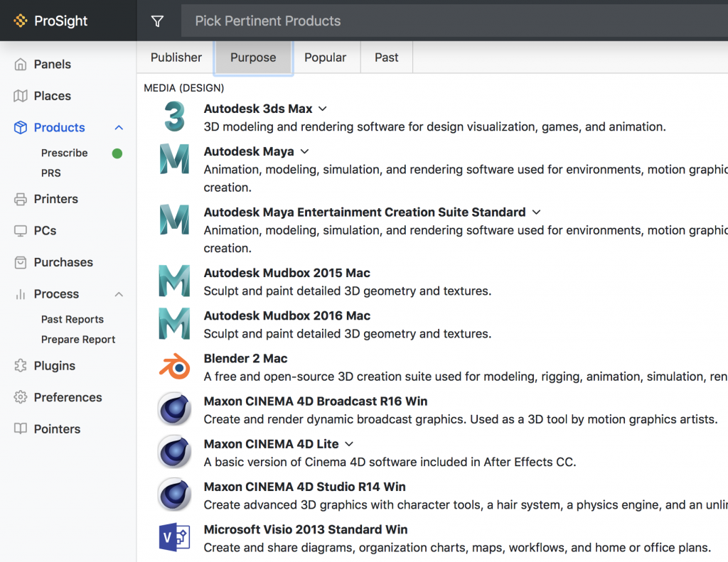This screenshot has height=562, width=728.
Task: Open PRS under Products
Action: point(51,173)
